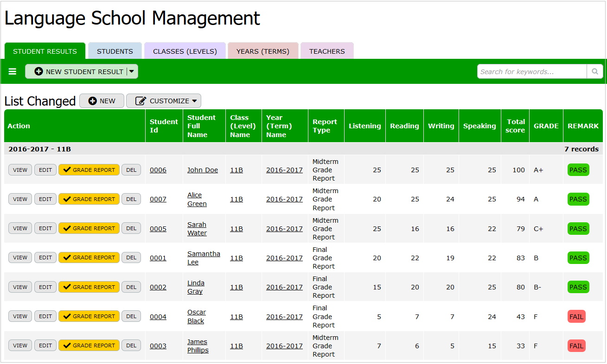Expand the New Student Result dropdown arrow
The height and width of the screenshot is (364, 607).
pyautogui.click(x=132, y=71)
